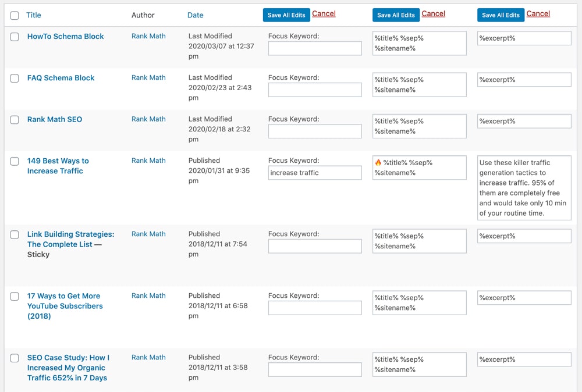This screenshot has height=392, width=582.
Task: Click %excerpt% field in FAQ Schema Block row
Action: coord(524,80)
